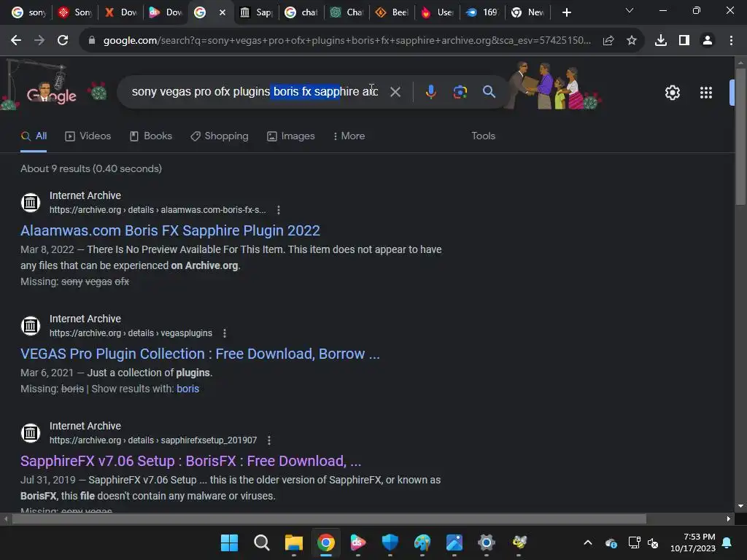Screen dimensions: 747x560
Task: Open a new browser tab
Action: click(x=566, y=12)
